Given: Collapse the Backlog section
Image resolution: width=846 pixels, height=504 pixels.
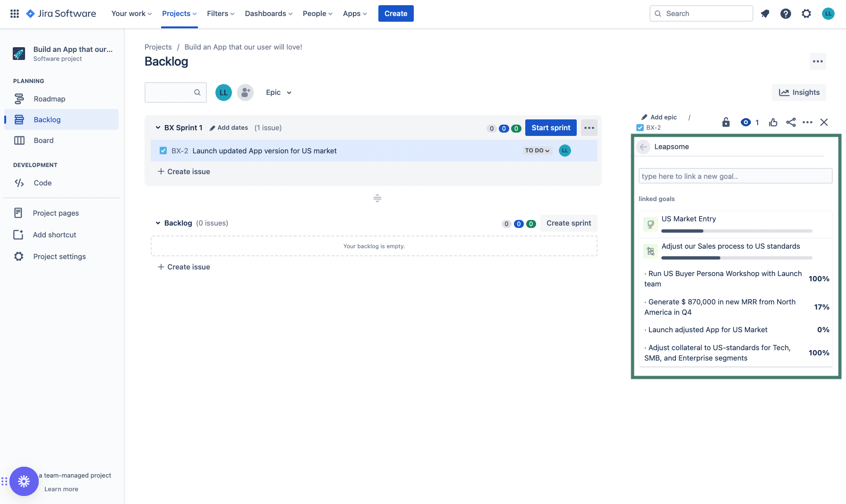Looking at the screenshot, I should click(158, 223).
